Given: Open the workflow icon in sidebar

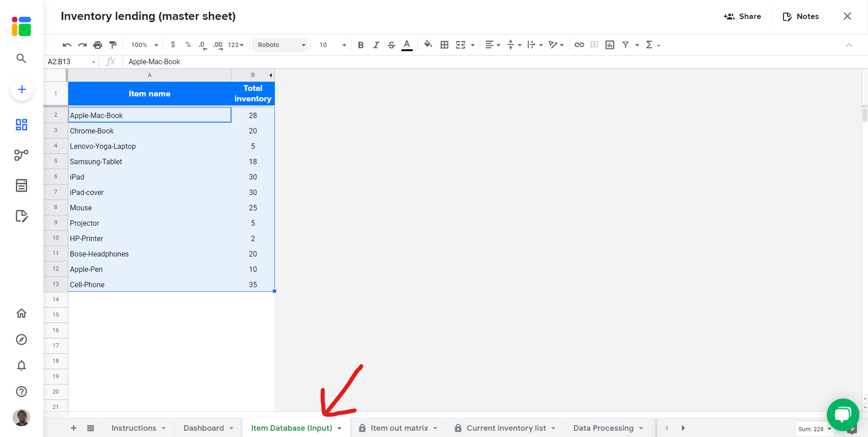Looking at the screenshot, I should 21,155.
